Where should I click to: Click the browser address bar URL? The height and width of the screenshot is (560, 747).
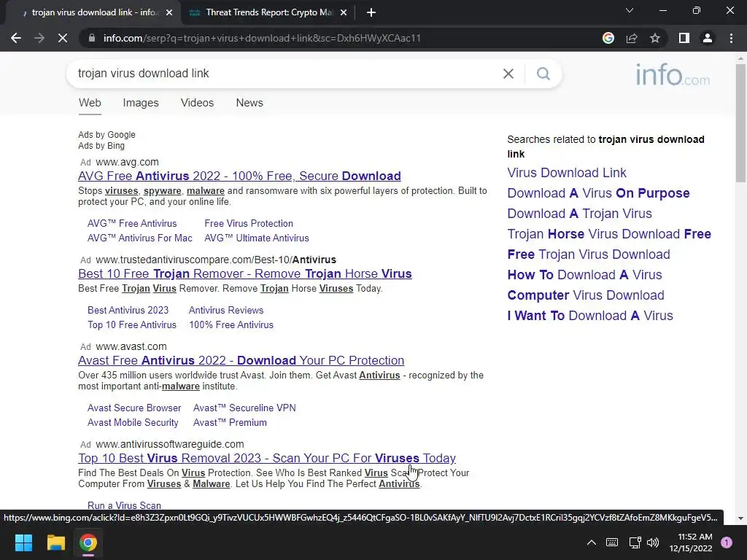coord(262,38)
